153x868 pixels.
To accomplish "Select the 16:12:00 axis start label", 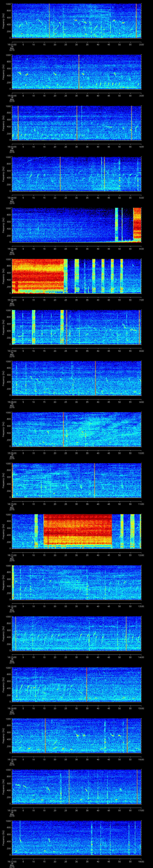I will pos(12,606).
